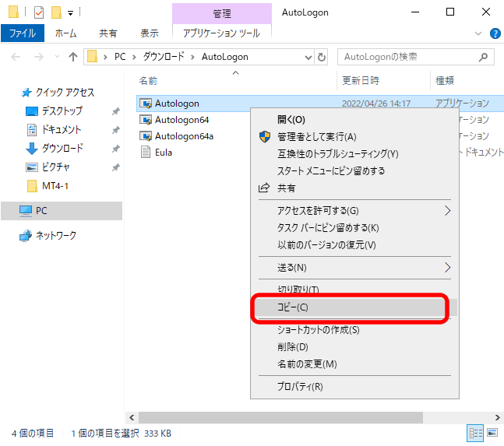504x446 pixels.
Task: Click the PC breadcrumb in address bar
Action: 120,57
